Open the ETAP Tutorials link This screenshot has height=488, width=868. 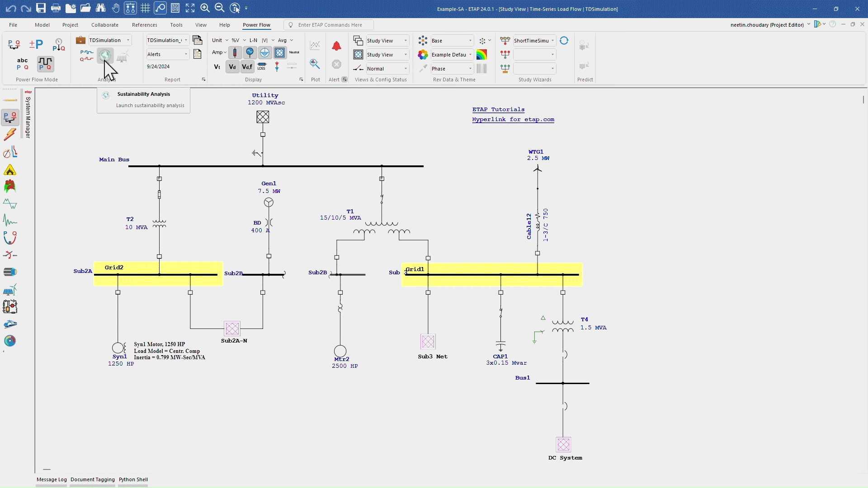(x=498, y=109)
